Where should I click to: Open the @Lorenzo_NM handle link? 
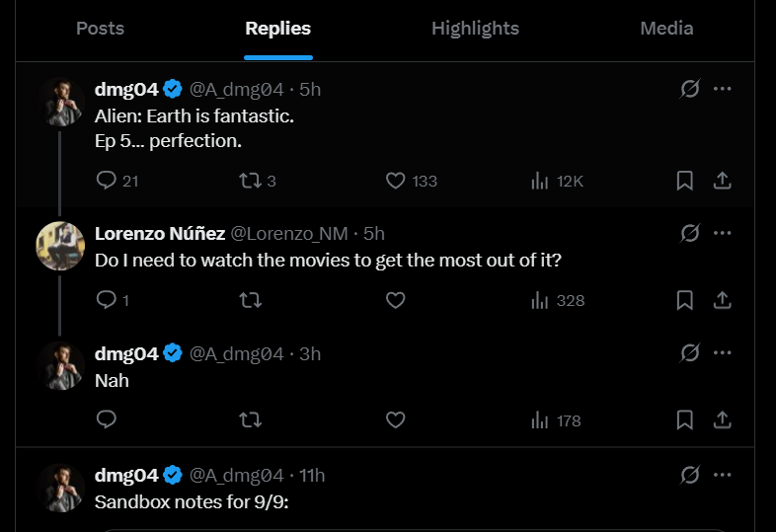[294, 233]
